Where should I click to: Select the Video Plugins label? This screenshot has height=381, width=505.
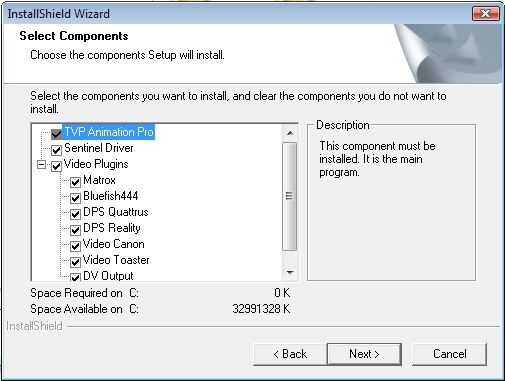click(96, 164)
